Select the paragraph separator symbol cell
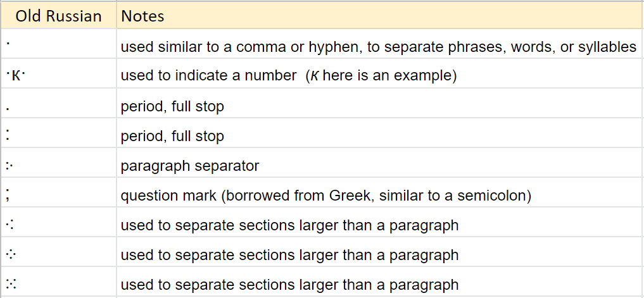The width and height of the screenshot is (644, 298). [x=58, y=162]
